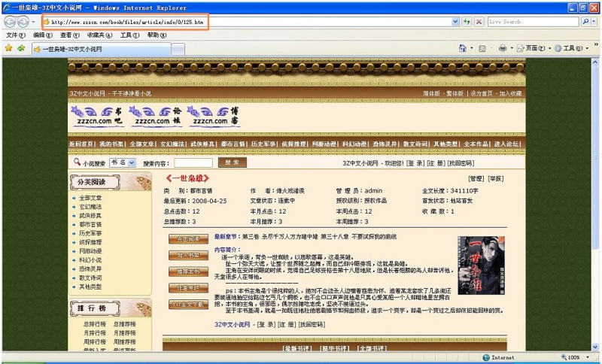Click the browser Back arrow button
This screenshot has width=602, height=364.
pos(10,22)
